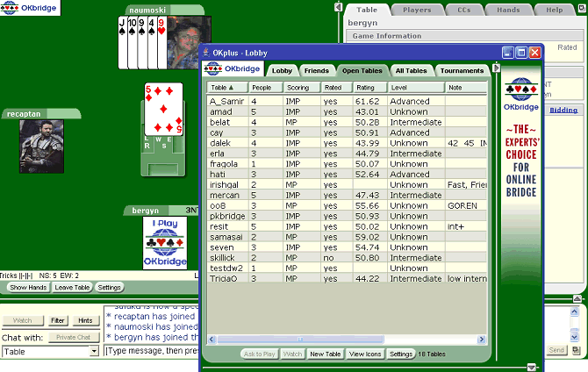Switch to the Open Tables tab
The height and width of the screenshot is (372, 588).
tap(362, 70)
